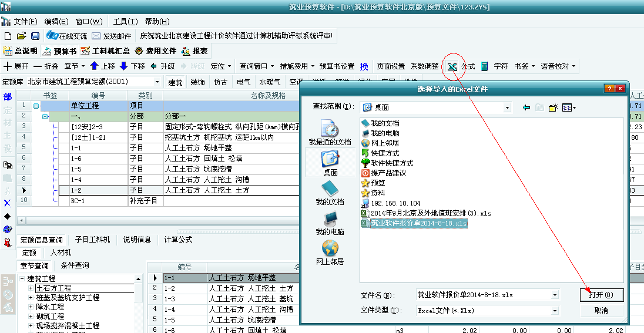
Task: Click the new blank document icon
Action: pyautogui.click(x=8, y=36)
